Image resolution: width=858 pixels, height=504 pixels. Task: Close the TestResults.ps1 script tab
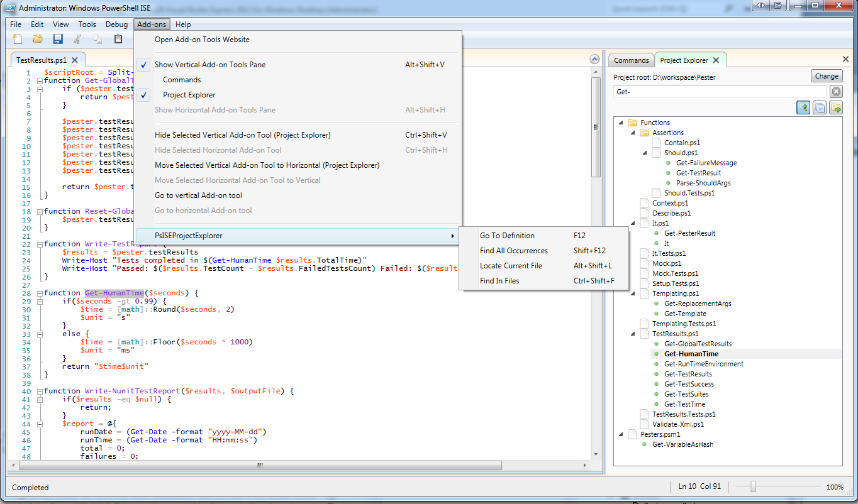tap(74, 60)
